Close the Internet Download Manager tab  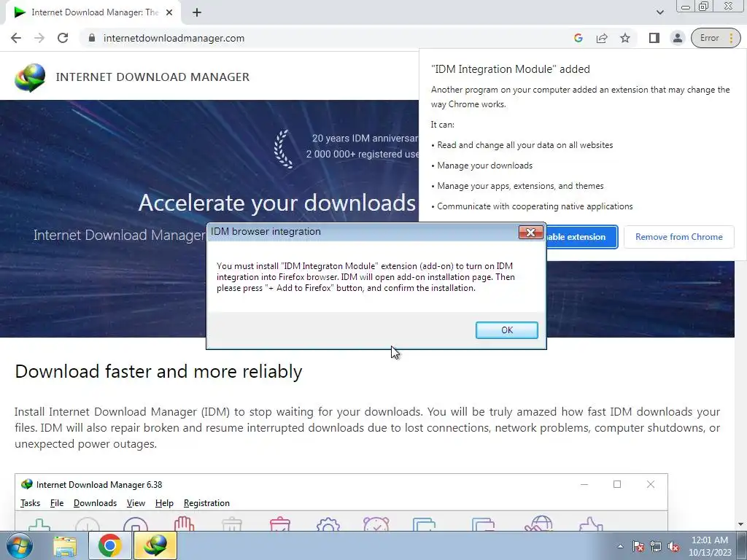pos(169,12)
